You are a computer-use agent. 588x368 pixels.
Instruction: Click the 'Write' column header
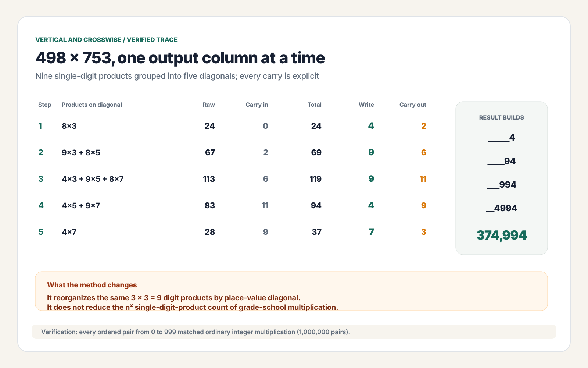(x=366, y=105)
